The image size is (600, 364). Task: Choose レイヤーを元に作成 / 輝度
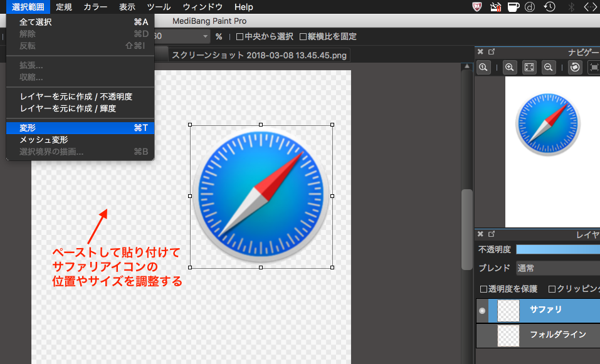pyautogui.click(x=80, y=108)
